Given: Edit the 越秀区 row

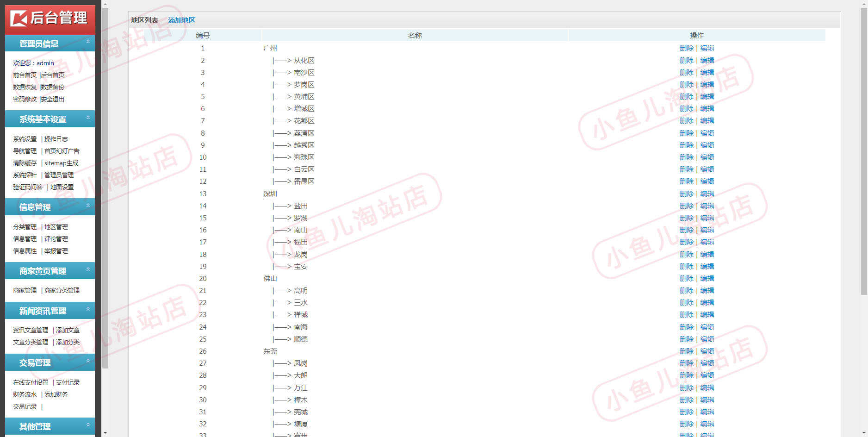Looking at the screenshot, I should click(x=707, y=145).
